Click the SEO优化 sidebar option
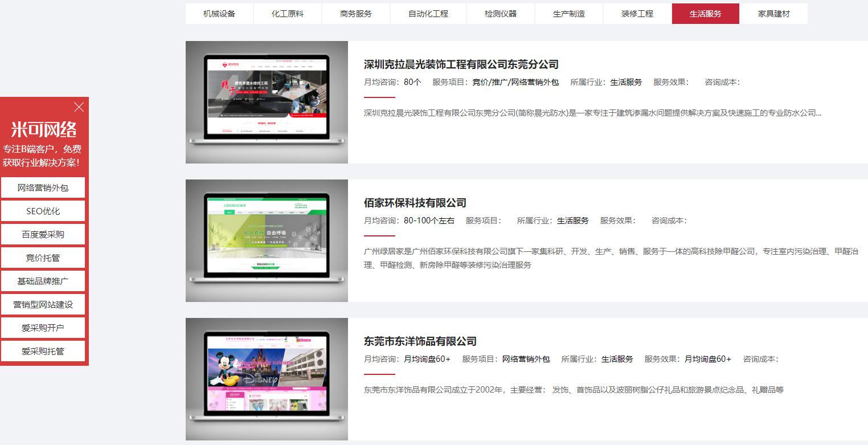 pyautogui.click(x=43, y=210)
